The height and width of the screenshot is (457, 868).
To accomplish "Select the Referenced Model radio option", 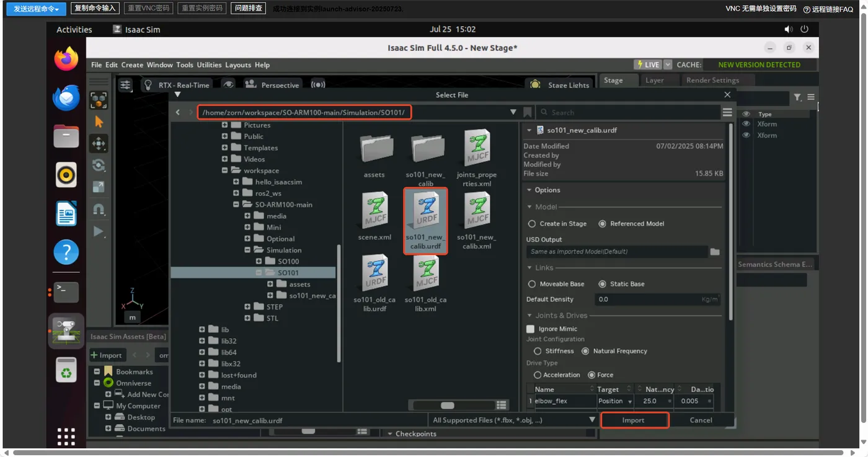I will 602,224.
